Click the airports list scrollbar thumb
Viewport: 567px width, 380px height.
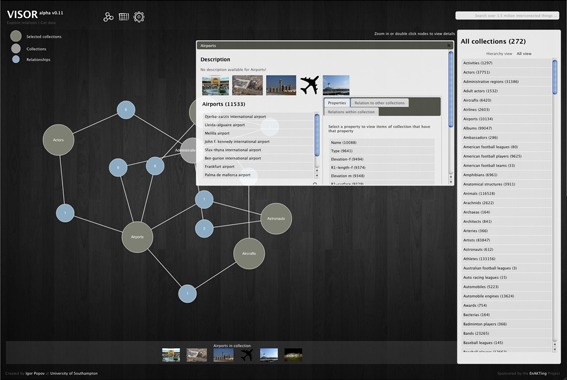pyautogui.click(x=317, y=135)
